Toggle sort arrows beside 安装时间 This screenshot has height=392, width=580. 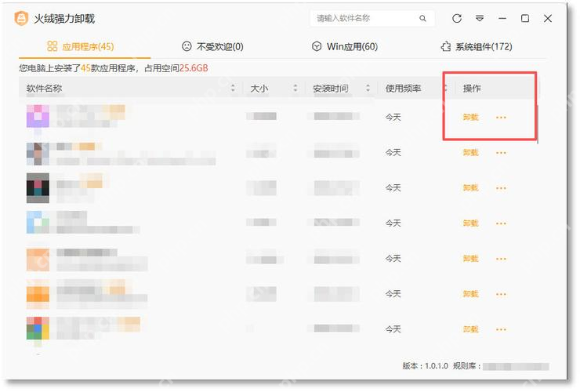click(x=368, y=88)
